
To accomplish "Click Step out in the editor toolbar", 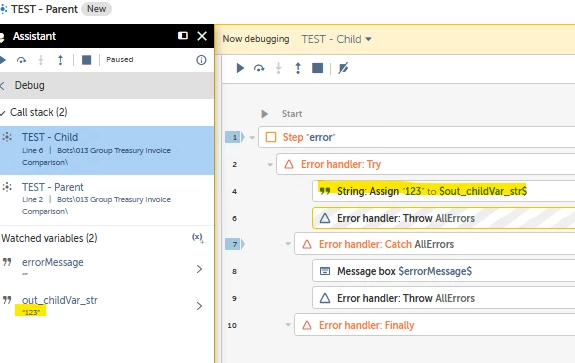I will point(298,68).
